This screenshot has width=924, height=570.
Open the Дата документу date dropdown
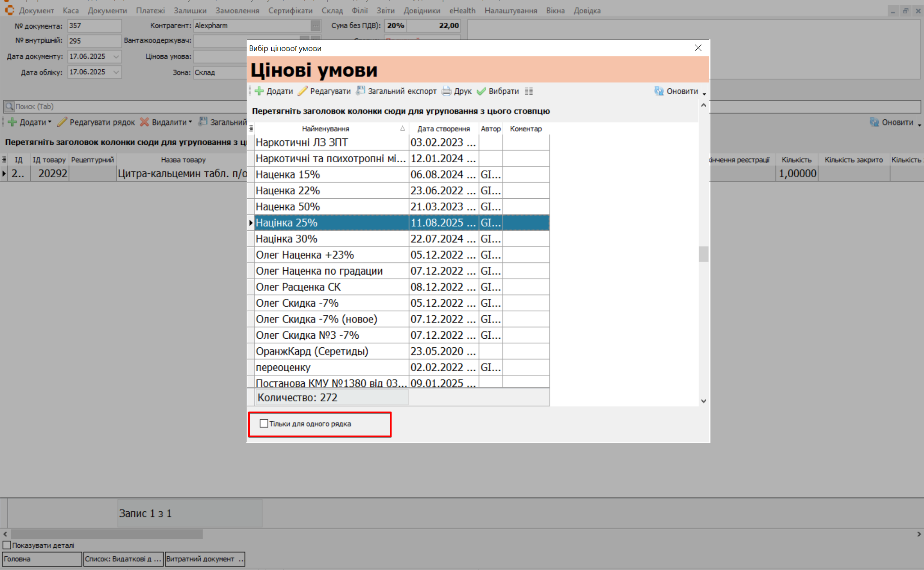click(x=116, y=57)
